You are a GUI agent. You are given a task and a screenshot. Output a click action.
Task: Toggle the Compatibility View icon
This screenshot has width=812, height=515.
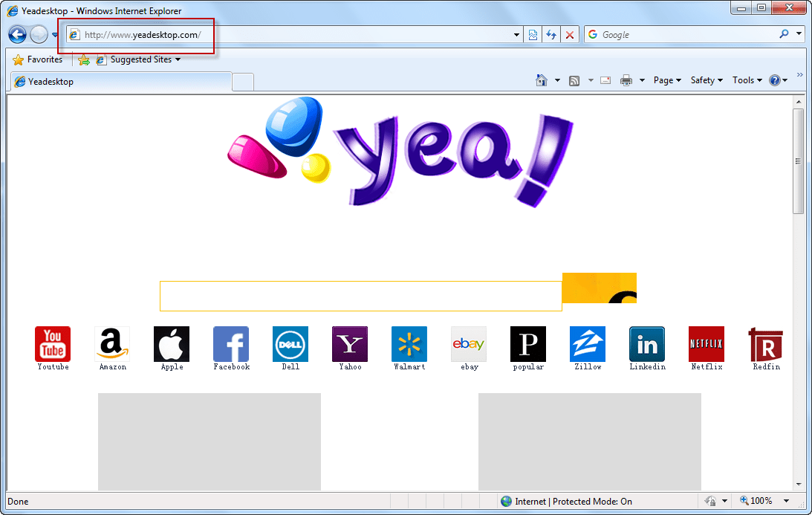click(x=533, y=35)
